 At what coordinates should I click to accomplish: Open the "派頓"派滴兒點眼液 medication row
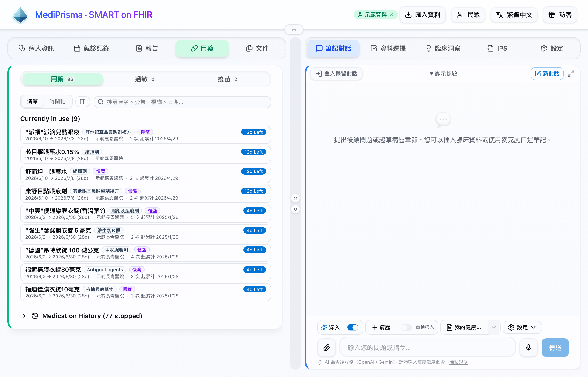(146, 135)
